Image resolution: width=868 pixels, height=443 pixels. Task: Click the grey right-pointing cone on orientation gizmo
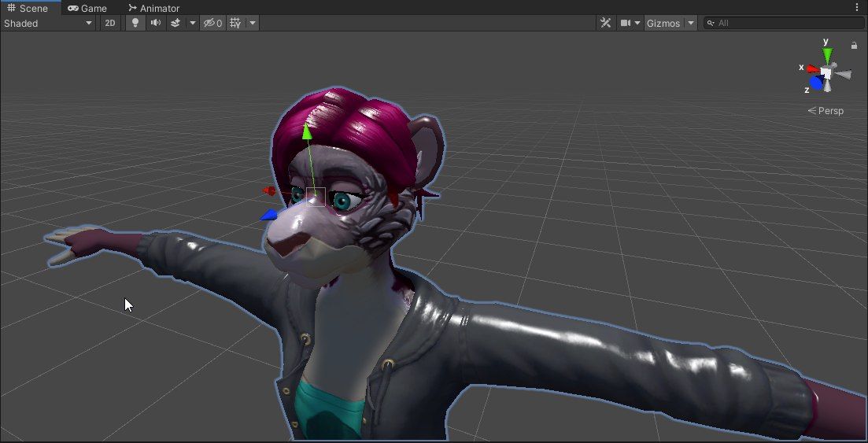coord(843,74)
